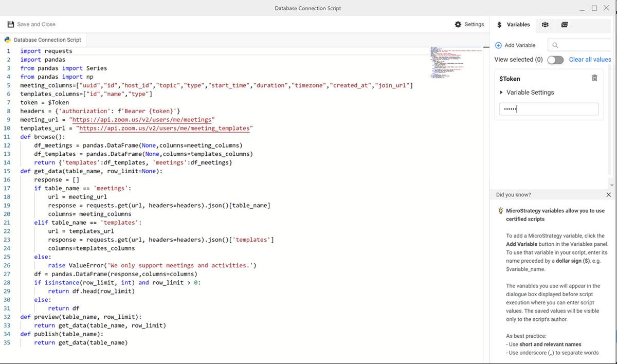Image resolution: width=617 pixels, height=364 pixels.
Task: Toggle the View selected switch
Action: pyautogui.click(x=555, y=60)
